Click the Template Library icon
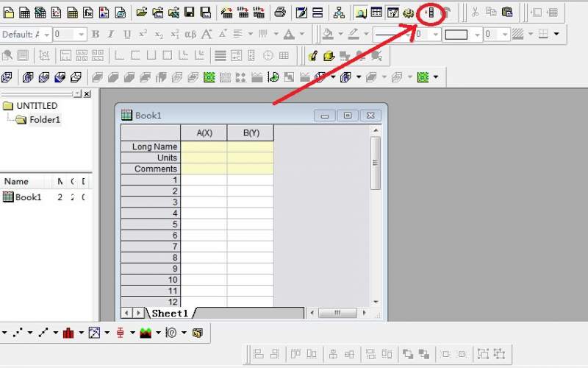This screenshot has width=588, height=368. tap(197, 333)
